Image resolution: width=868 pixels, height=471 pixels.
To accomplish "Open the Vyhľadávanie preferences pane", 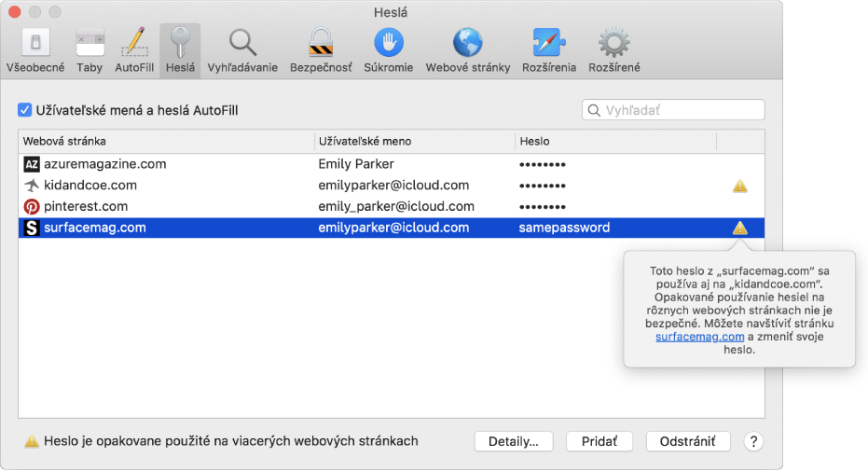I will point(242,51).
